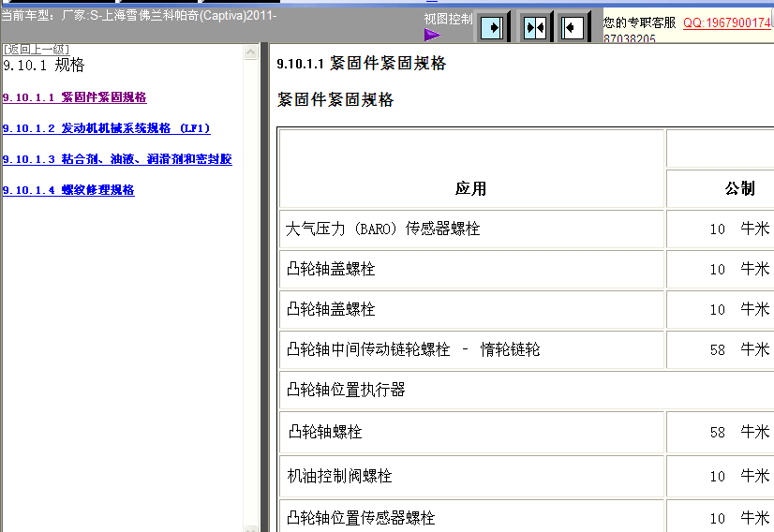This screenshot has height=532, width=774.
Task: Click the 9.10.1.1 紧固件紧固规格 page title
Action: [x=362, y=63]
